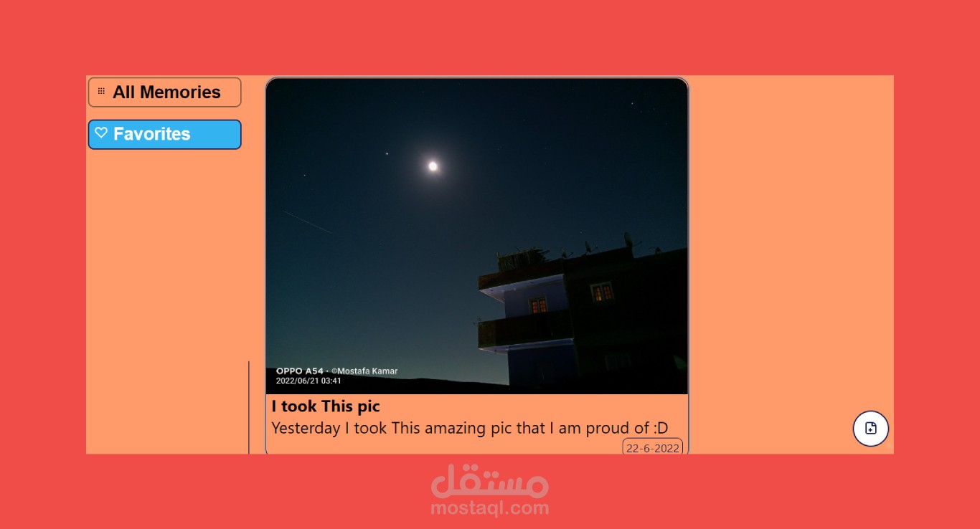The image size is (980, 529).
Task: Click the 2022/06/21 03:41 timestamp in the photo
Action: [x=308, y=381]
